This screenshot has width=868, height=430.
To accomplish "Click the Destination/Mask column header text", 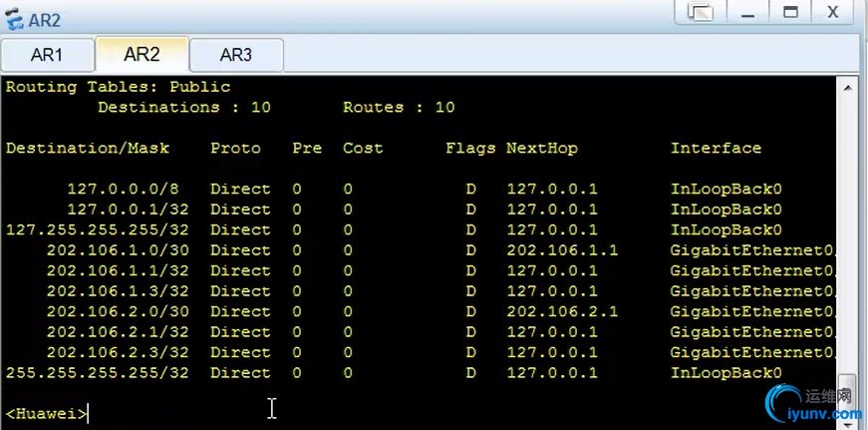I will [x=88, y=148].
